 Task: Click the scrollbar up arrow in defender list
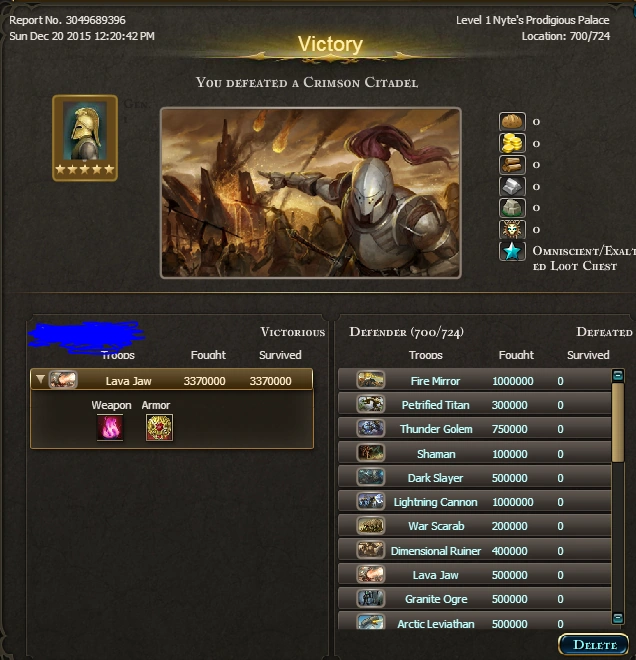(x=617, y=375)
